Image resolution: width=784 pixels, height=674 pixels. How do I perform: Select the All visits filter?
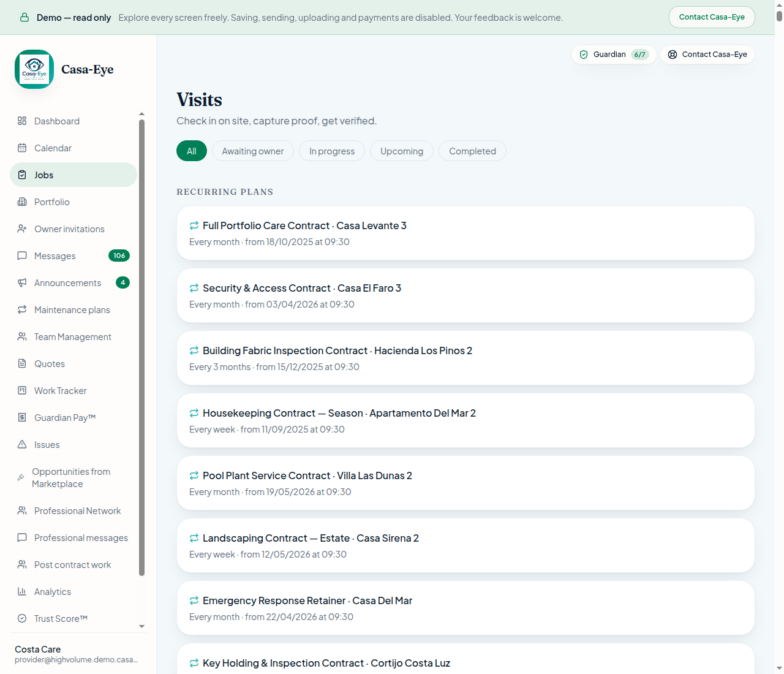192,151
